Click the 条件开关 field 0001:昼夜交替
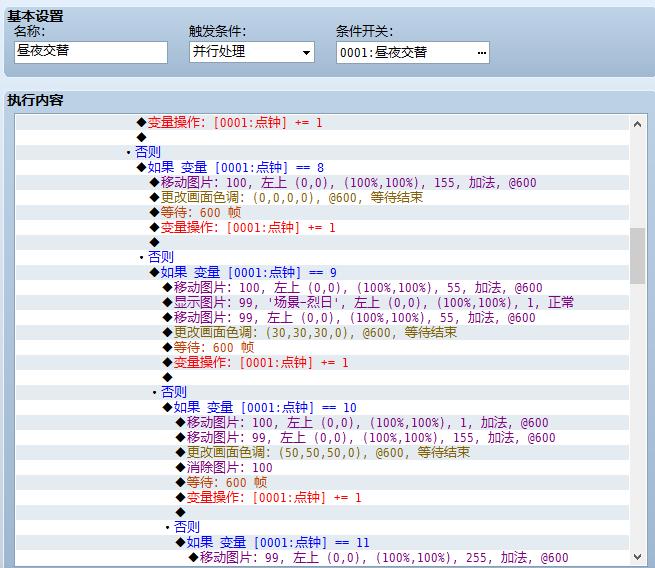 click(412, 53)
